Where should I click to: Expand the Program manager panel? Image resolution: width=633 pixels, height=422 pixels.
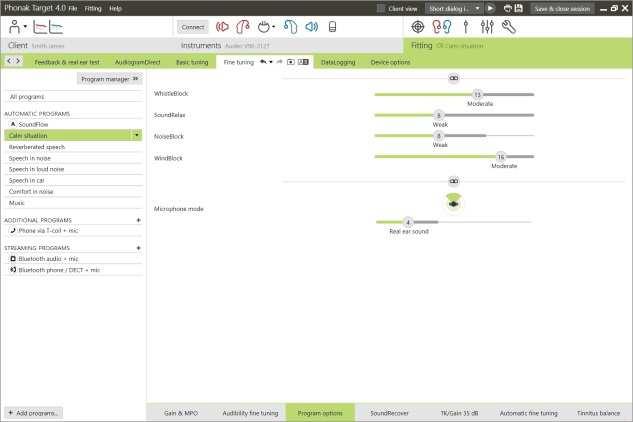(x=109, y=79)
